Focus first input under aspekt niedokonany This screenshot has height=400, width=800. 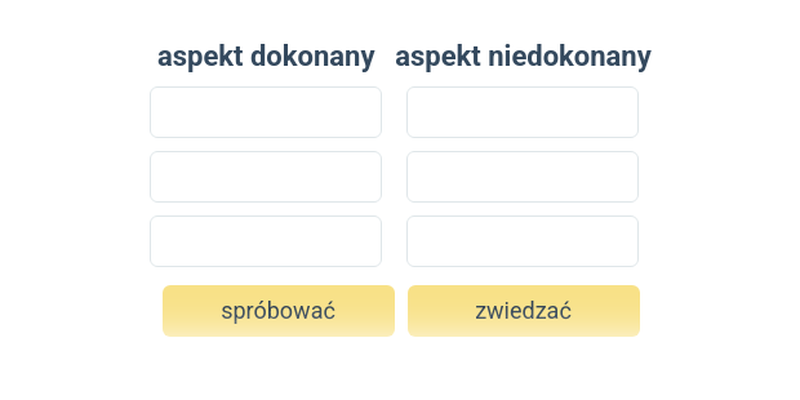[x=522, y=112]
